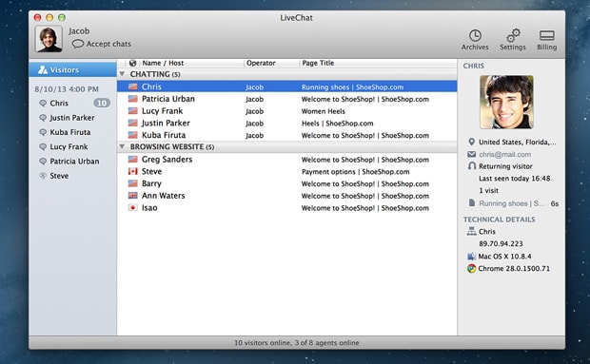Click the envelope icon beside the email
The width and height of the screenshot is (590, 364).
tap(471, 154)
